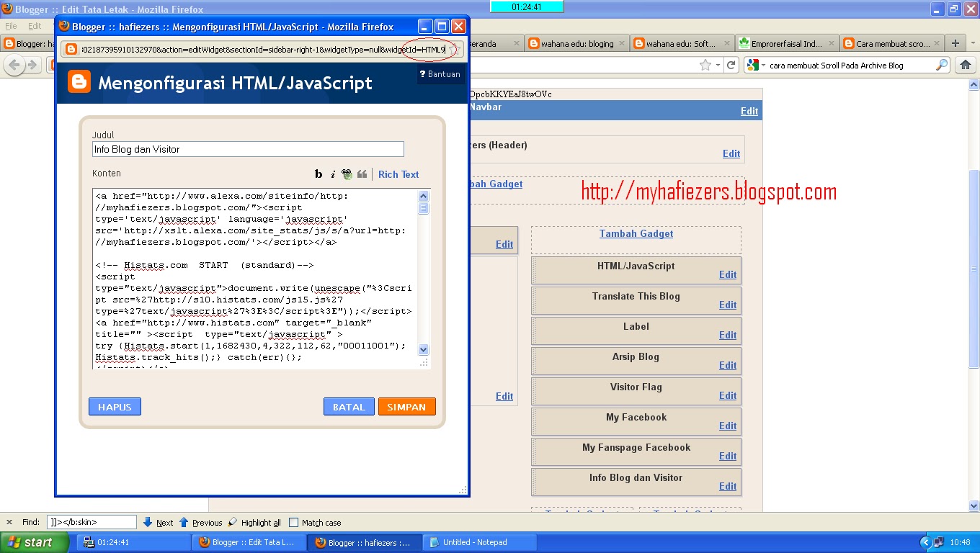Insert blockquote in Konten editor
Viewport: 980px width, 553px height.
[362, 174]
